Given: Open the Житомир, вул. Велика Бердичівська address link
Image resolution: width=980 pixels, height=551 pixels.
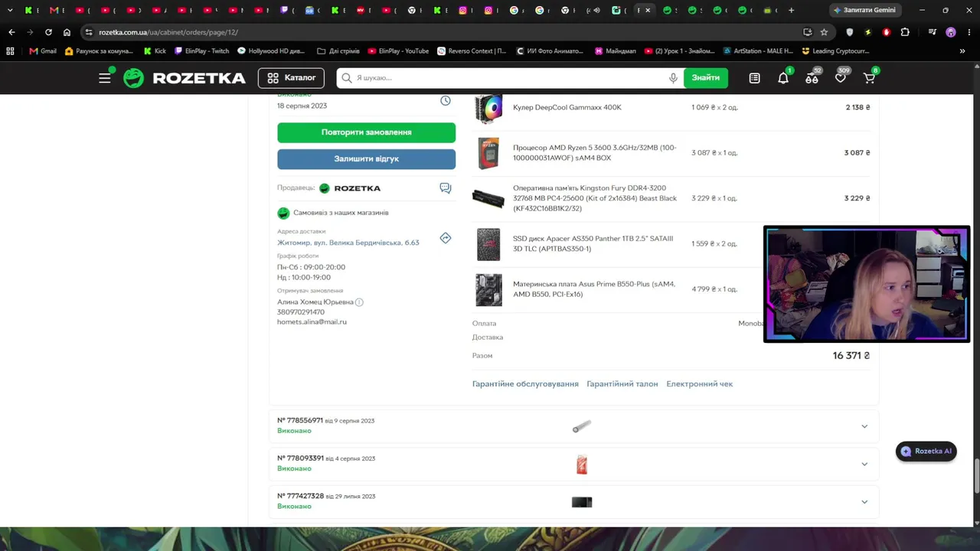Looking at the screenshot, I should [x=348, y=243].
